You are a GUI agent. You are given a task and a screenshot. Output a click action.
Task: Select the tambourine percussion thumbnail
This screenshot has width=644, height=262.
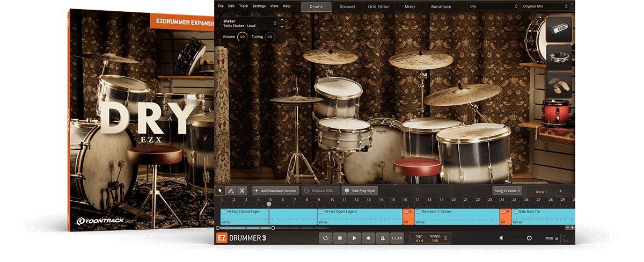(x=559, y=58)
